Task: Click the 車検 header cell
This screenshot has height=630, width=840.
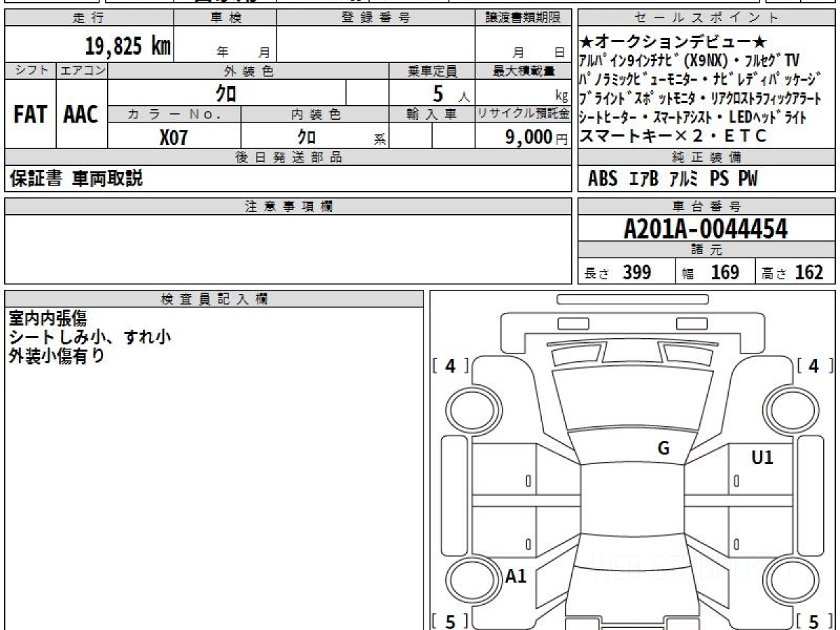Action: click(x=225, y=18)
